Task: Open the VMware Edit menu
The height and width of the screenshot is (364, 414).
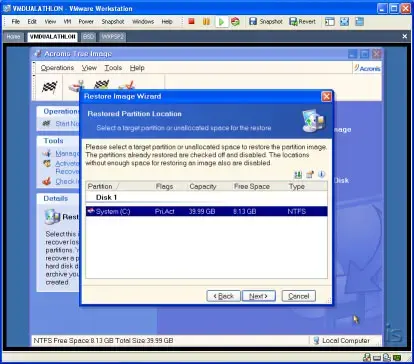Action: click(32, 22)
